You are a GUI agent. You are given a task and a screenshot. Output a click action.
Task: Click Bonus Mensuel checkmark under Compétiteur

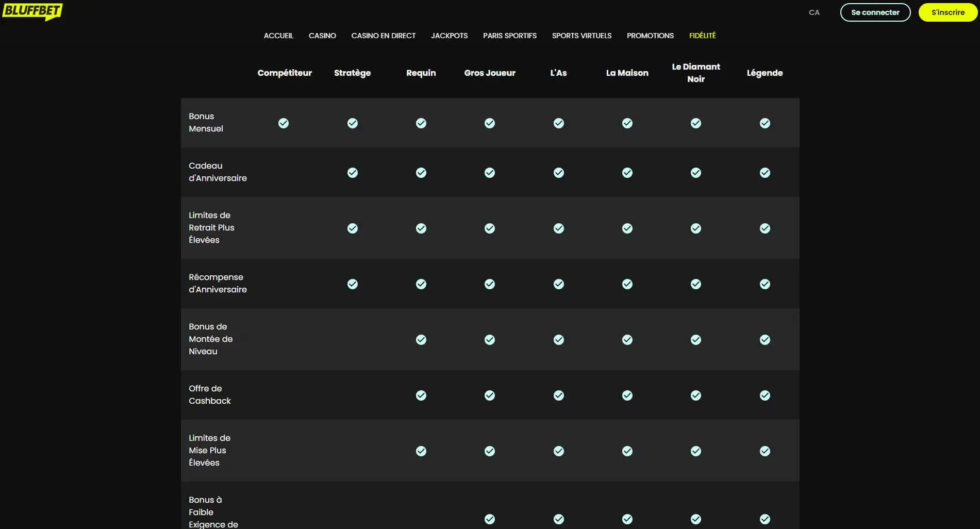coord(284,123)
